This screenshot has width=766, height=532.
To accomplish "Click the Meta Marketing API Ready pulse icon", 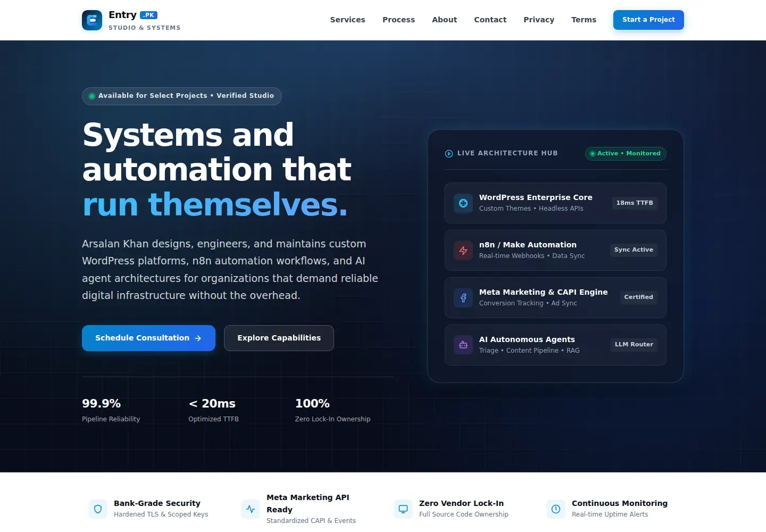I will pos(251,509).
